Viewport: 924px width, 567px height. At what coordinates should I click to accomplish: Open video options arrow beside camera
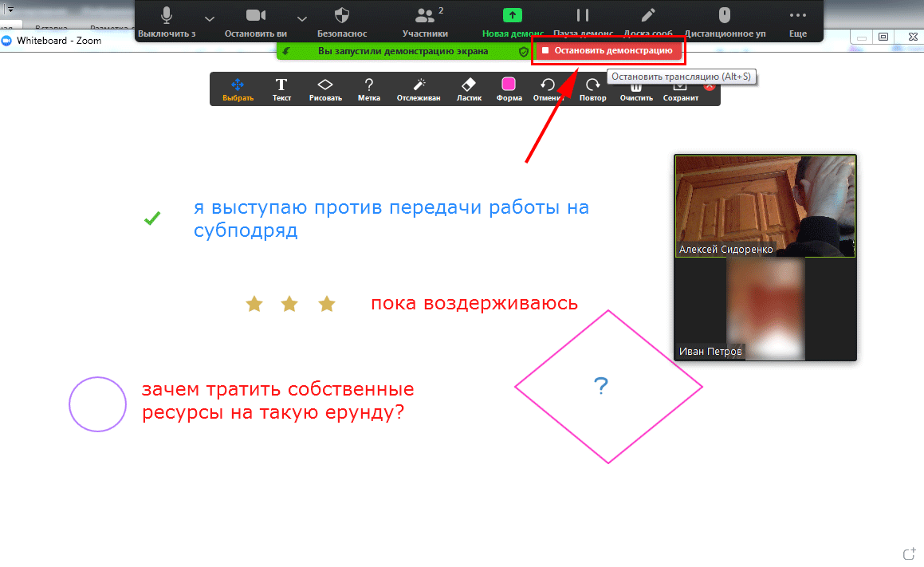301,18
